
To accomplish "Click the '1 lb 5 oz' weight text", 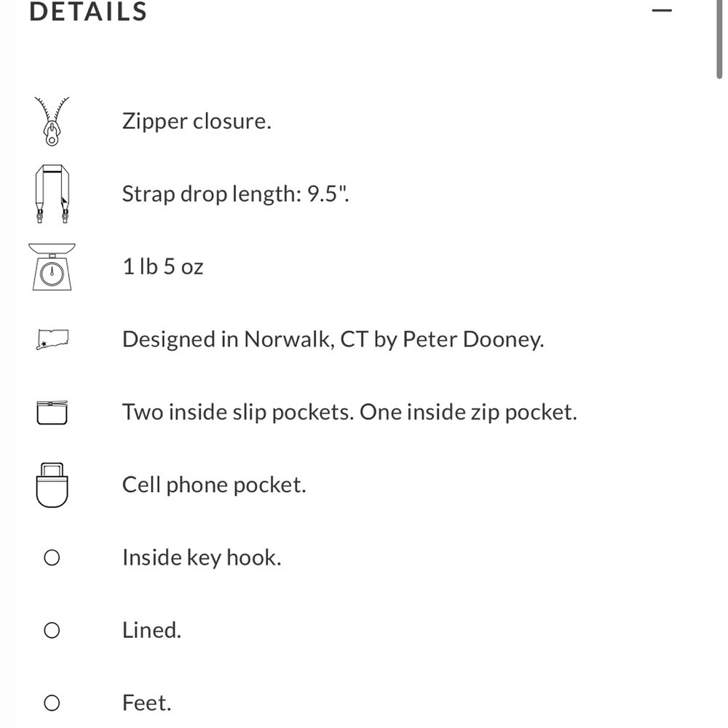I will click(162, 266).
